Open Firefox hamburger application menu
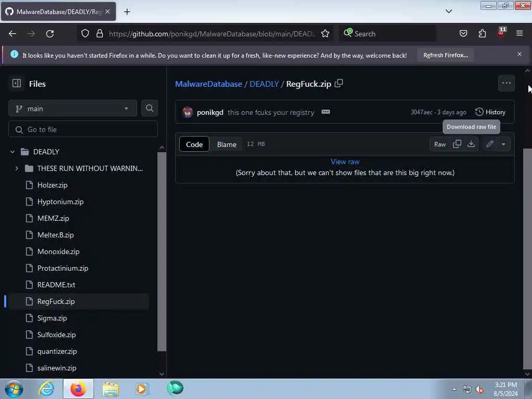 [520, 34]
